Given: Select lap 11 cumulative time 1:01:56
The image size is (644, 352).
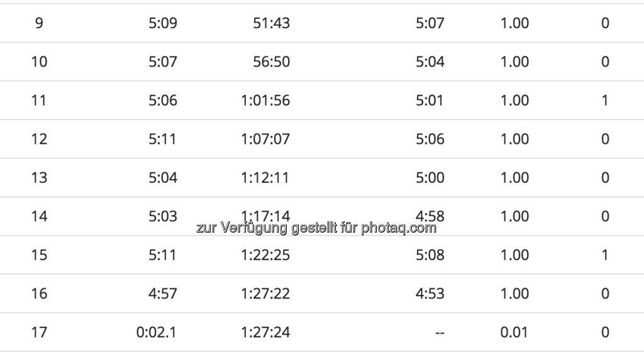Looking at the screenshot, I should tap(265, 101).
